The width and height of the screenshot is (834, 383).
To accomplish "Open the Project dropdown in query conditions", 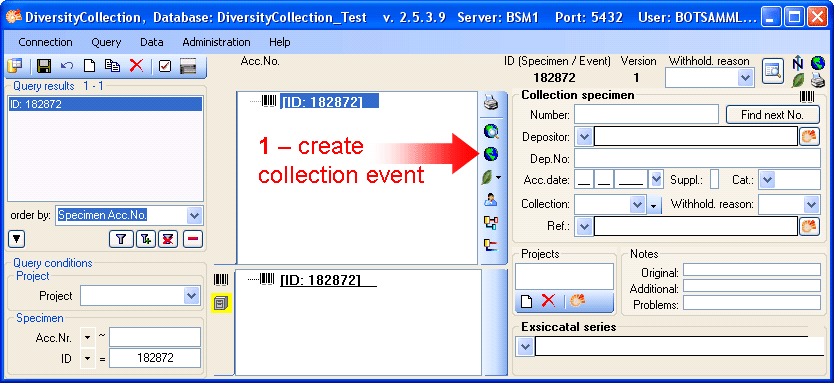I will point(191,296).
